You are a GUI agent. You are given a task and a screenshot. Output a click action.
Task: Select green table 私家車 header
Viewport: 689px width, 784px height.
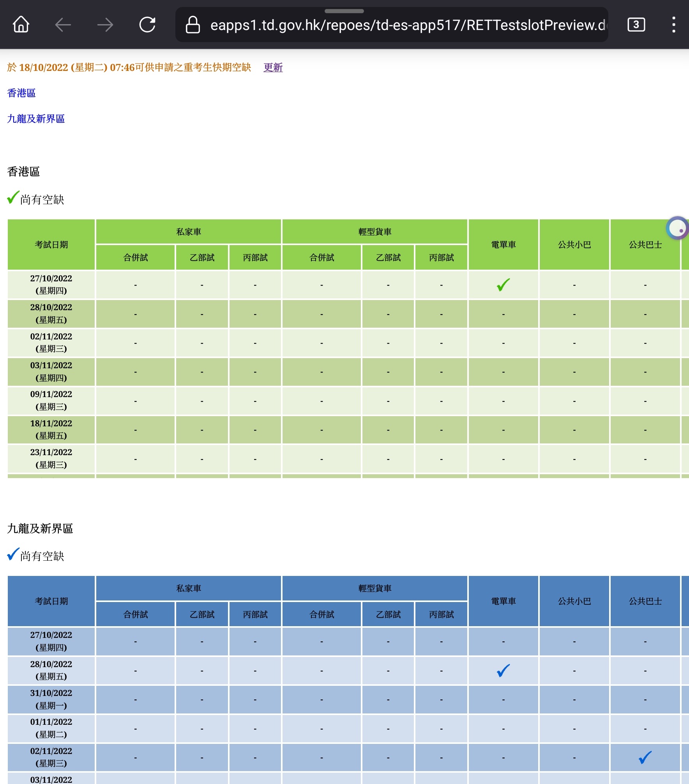189,232
